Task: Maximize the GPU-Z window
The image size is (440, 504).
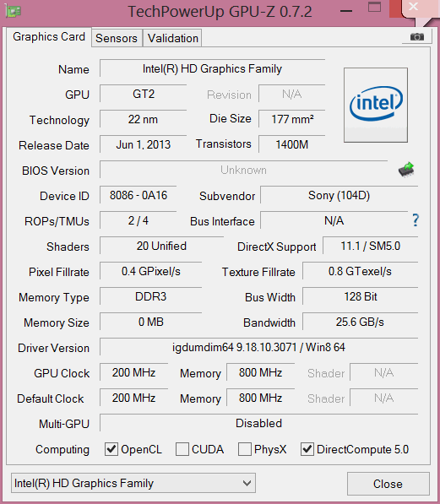Action: (374, 7)
